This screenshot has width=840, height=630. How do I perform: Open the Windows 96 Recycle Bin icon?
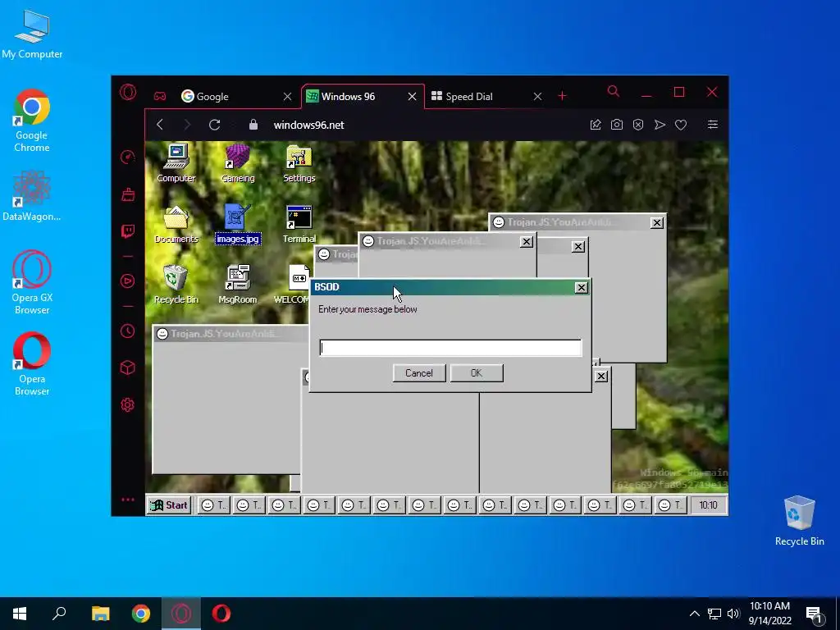click(x=176, y=285)
